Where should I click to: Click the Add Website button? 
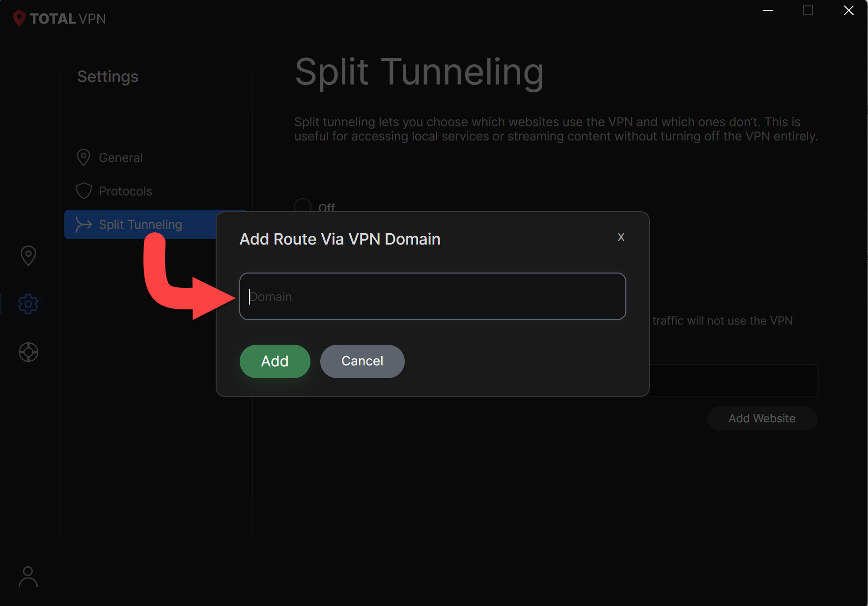pos(762,418)
